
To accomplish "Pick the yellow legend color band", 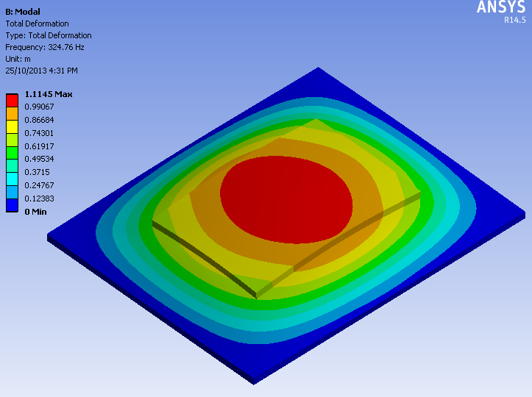I will 13,126.
